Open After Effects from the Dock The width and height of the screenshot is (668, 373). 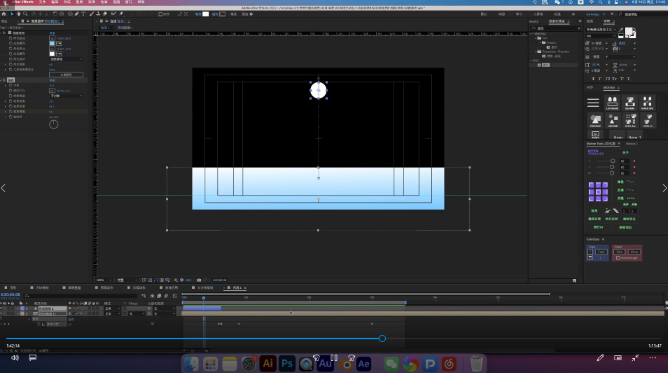[x=363, y=364]
